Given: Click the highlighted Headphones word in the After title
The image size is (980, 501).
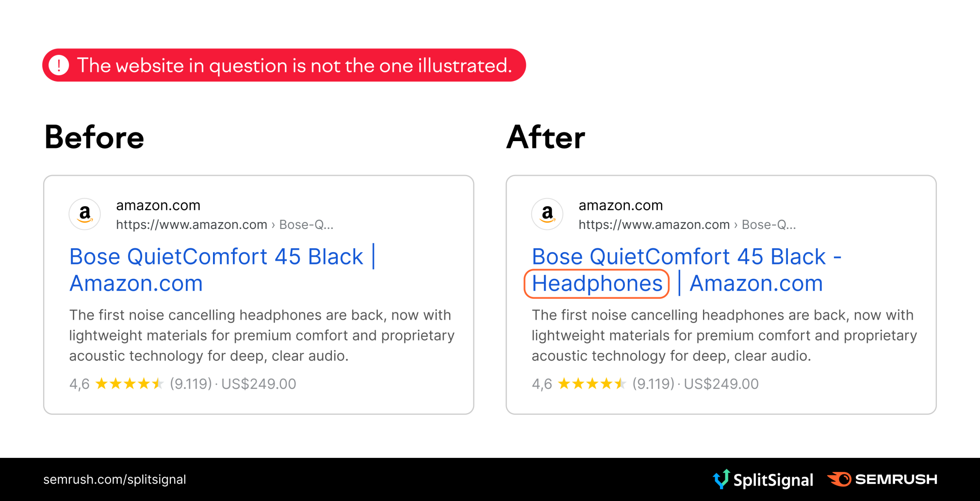Looking at the screenshot, I should 597,284.
